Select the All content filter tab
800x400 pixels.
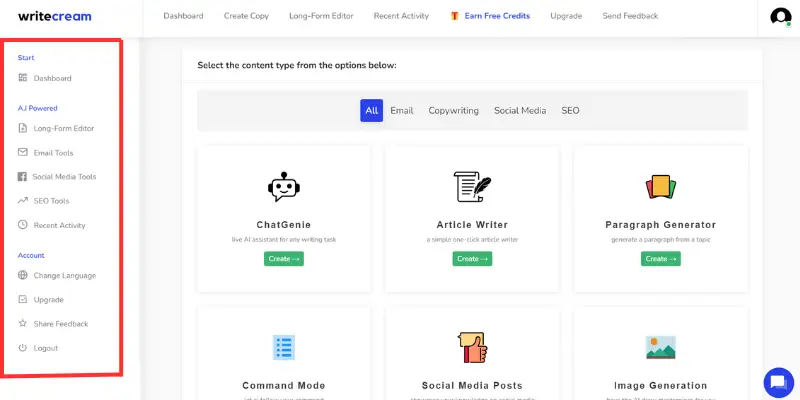click(x=371, y=110)
